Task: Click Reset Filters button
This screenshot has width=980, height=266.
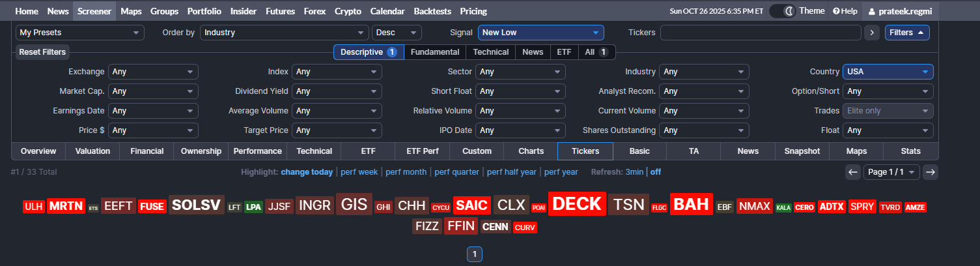Action: click(x=42, y=52)
